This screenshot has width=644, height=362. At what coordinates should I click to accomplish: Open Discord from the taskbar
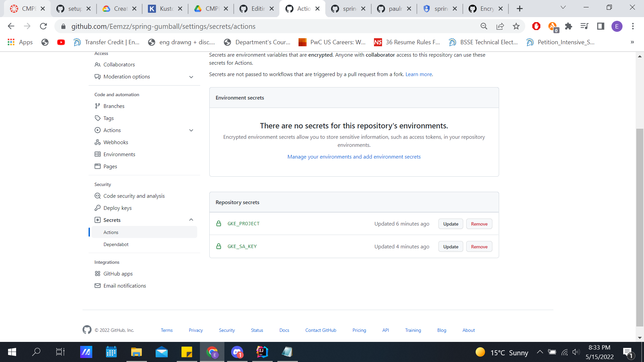pyautogui.click(x=237, y=352)
